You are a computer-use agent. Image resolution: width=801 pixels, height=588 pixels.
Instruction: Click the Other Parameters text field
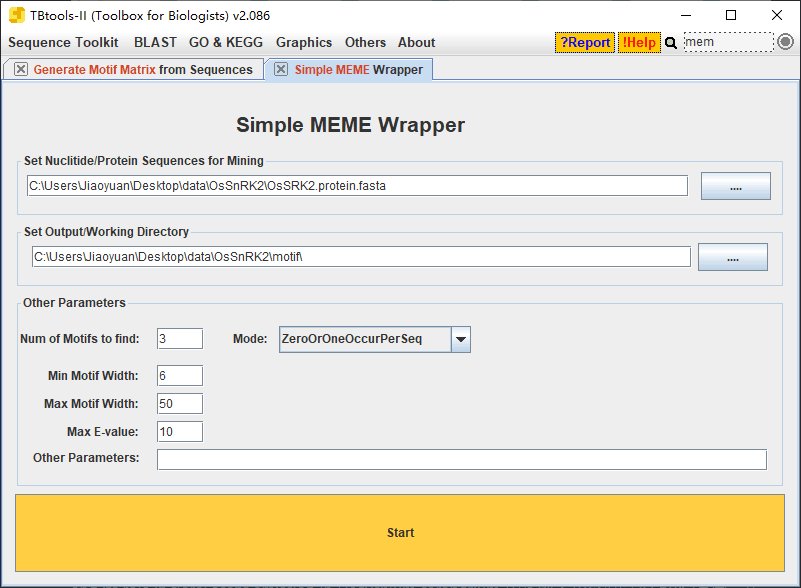click(462, 460)
